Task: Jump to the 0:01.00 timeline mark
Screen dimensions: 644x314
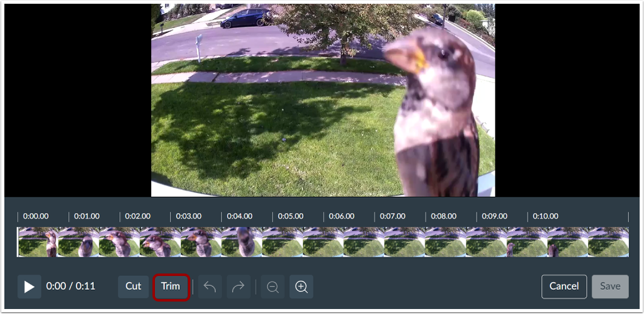Action: 86,216
